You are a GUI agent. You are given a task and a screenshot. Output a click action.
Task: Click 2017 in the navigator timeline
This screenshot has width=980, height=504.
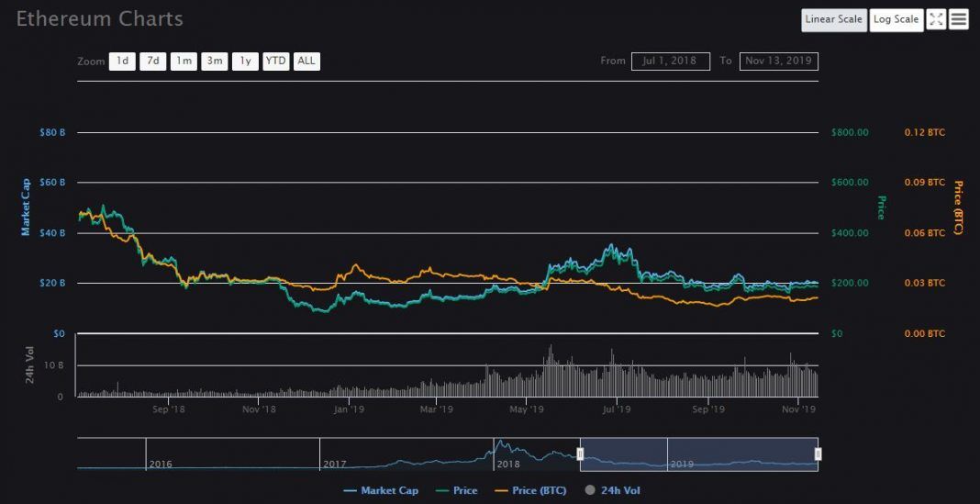[x=335, y=465]
